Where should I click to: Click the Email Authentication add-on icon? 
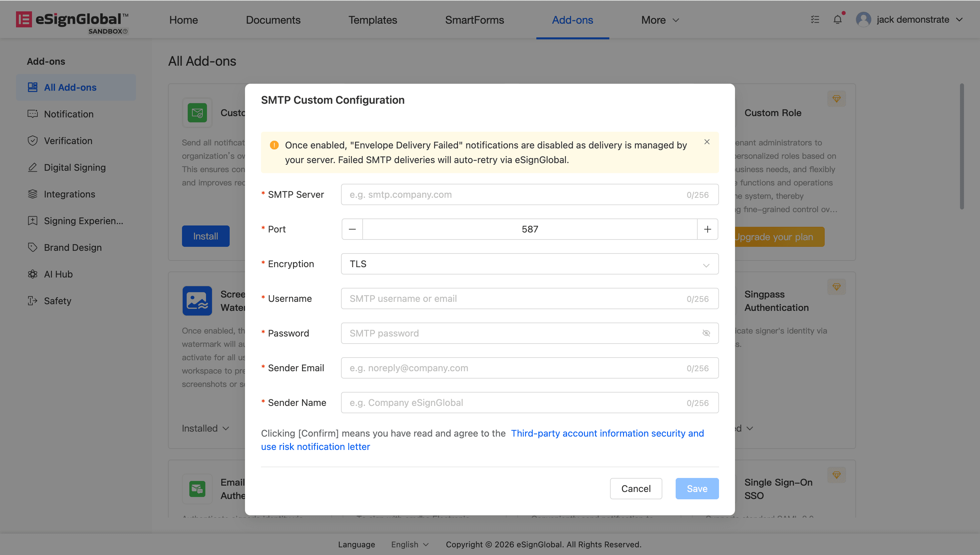point(197,489)
